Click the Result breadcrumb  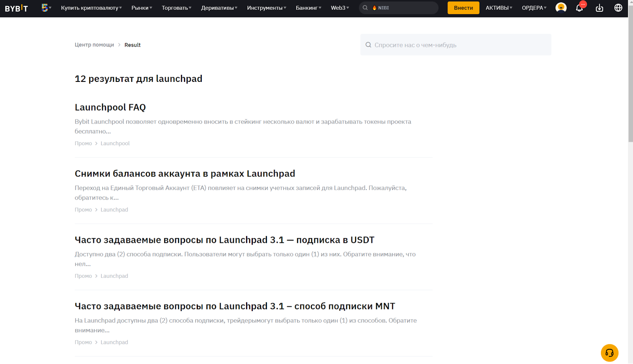coord(133,45)
